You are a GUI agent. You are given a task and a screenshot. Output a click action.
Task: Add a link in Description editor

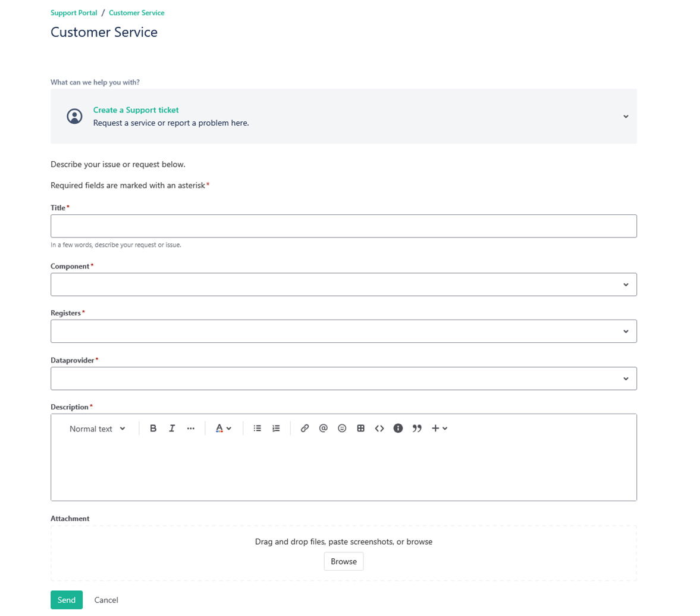point(305,429)
